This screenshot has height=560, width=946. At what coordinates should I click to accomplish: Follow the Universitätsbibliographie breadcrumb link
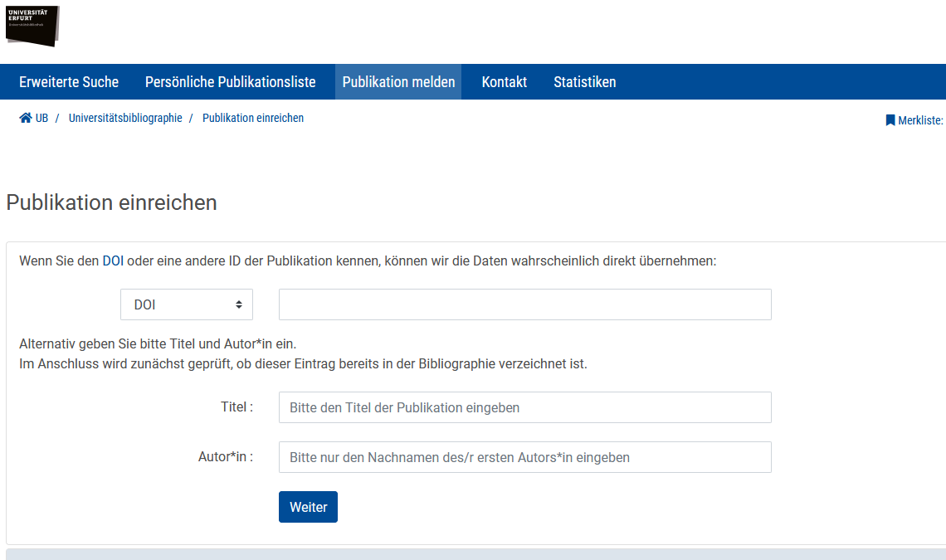(125, 119)
